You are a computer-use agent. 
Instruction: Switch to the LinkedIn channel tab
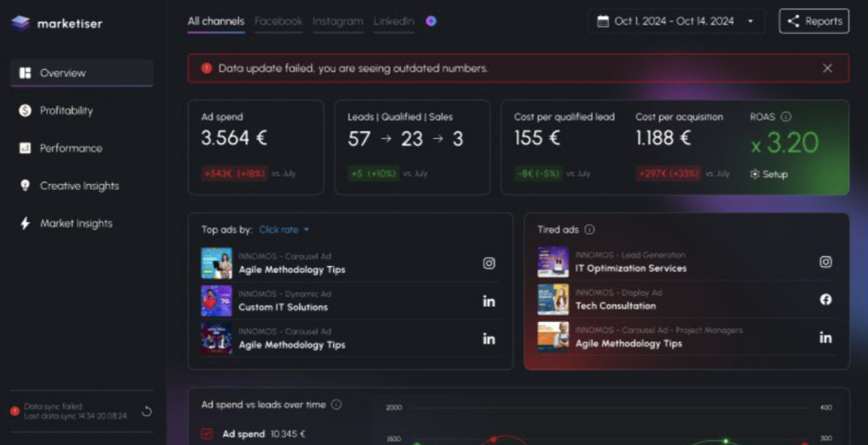394,21
